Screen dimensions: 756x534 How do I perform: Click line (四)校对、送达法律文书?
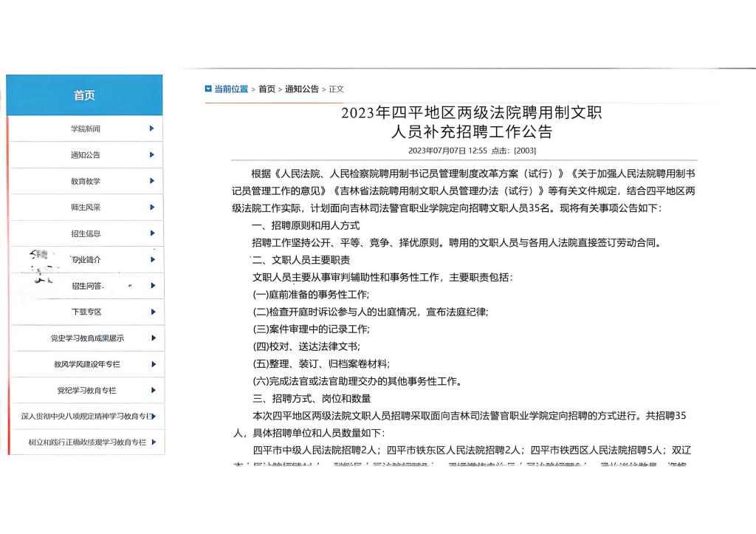pyautogui.click(x=306, y=346)
